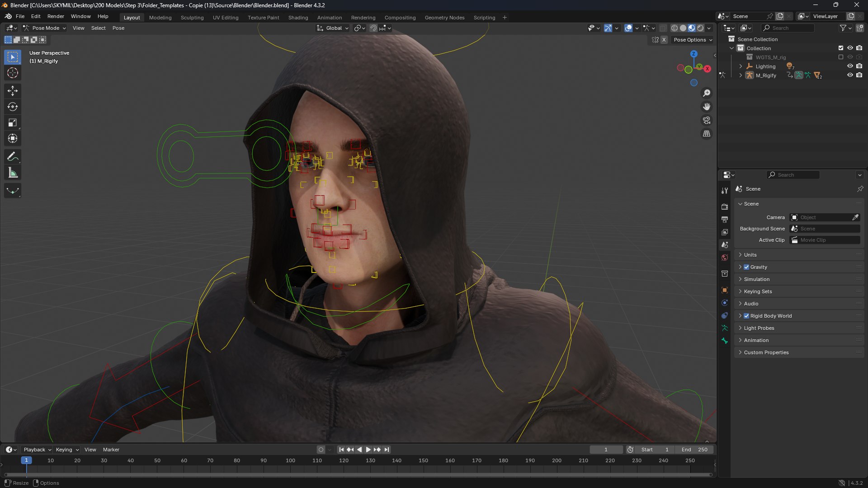Select the Transform tool
The width and height of the screenshot is (868, 488).
[13, 138]
